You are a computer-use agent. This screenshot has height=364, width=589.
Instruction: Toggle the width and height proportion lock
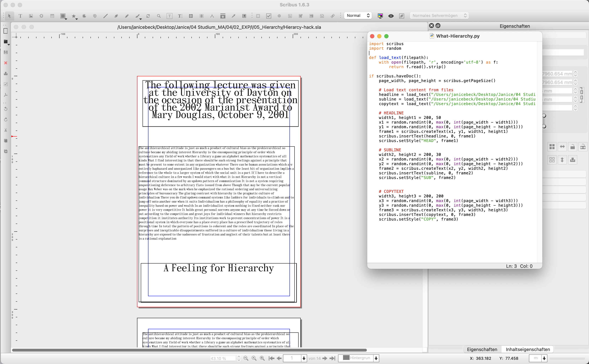582,95
